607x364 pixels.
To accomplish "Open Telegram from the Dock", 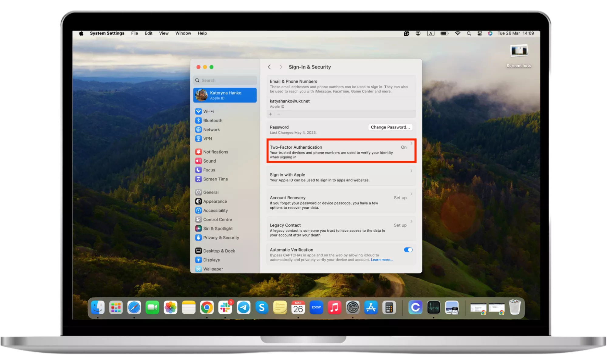I will point(244,308).
